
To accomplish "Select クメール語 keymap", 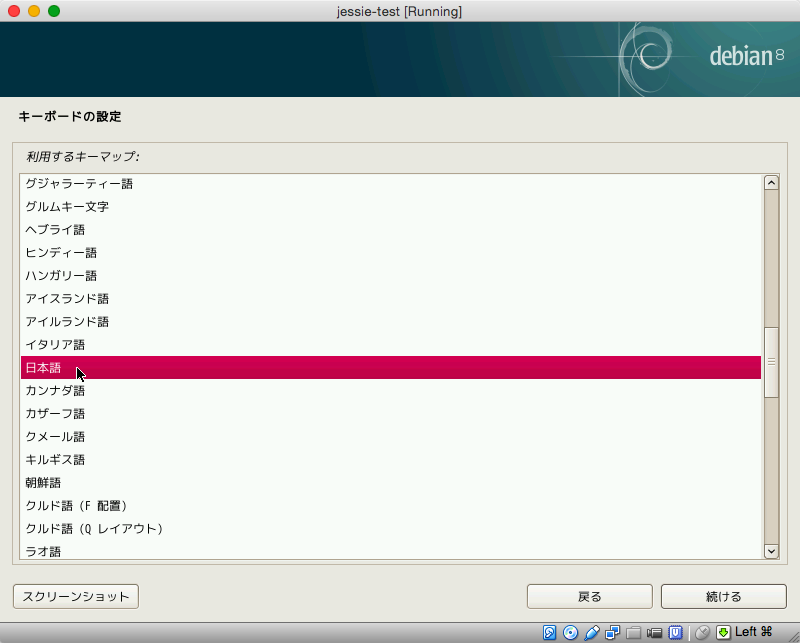I will (391, 436).
